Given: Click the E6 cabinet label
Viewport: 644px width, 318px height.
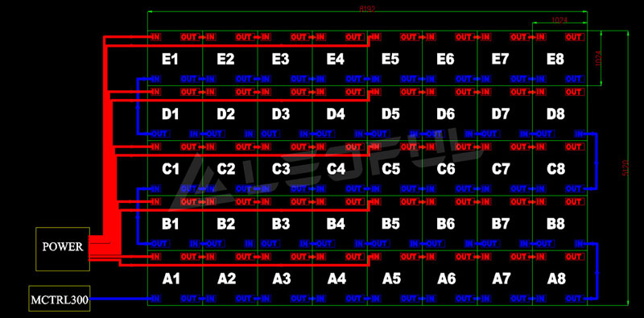Looking at the screenshot, I should (446, 60).
